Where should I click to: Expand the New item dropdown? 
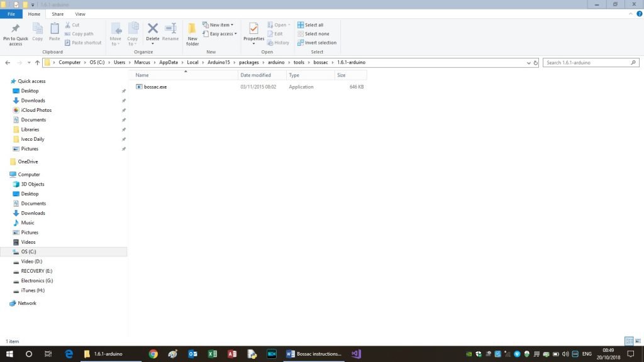pos(218,25)
